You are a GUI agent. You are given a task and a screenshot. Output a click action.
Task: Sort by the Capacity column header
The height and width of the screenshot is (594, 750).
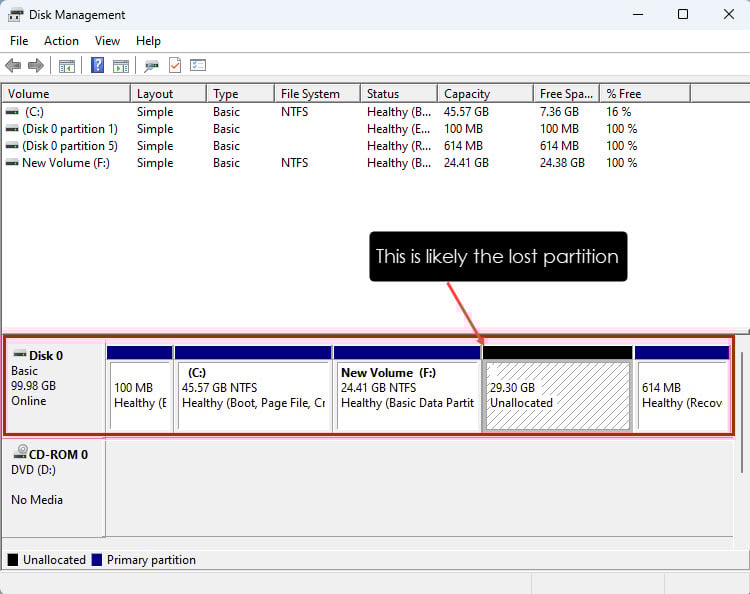tap(467, 94)
